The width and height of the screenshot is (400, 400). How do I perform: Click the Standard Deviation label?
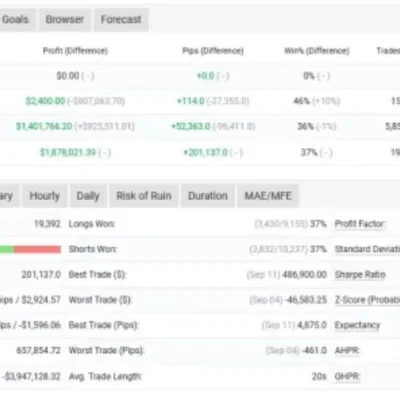coord(367,249)
